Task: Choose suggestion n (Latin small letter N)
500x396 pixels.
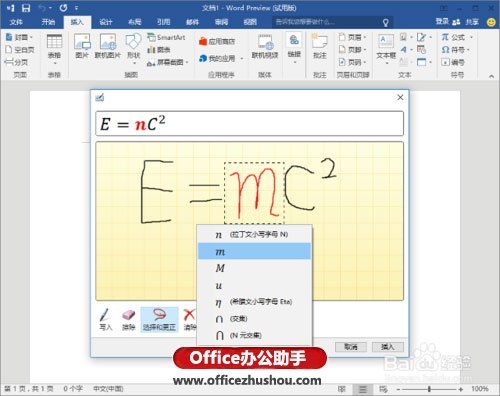Action: pyautogui.click(x=254, y=235)
